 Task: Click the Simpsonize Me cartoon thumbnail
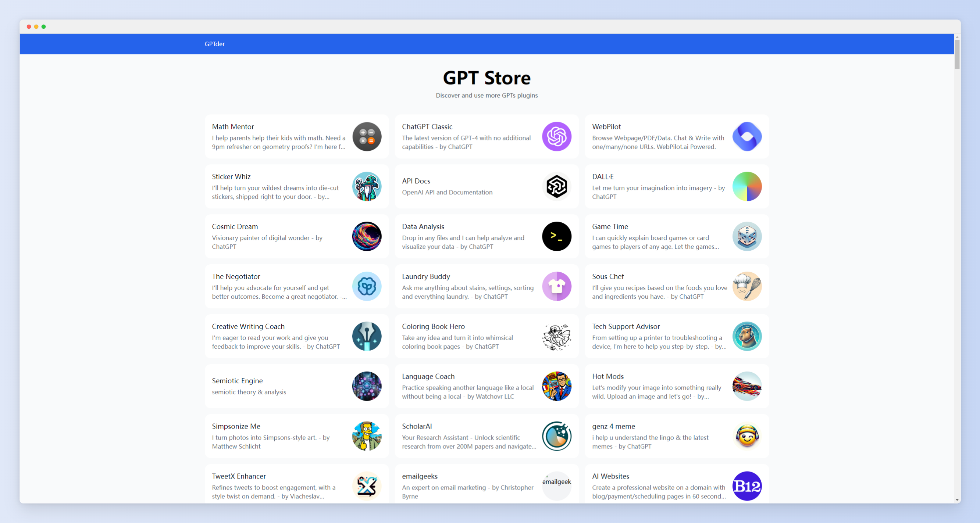point(367,436)
